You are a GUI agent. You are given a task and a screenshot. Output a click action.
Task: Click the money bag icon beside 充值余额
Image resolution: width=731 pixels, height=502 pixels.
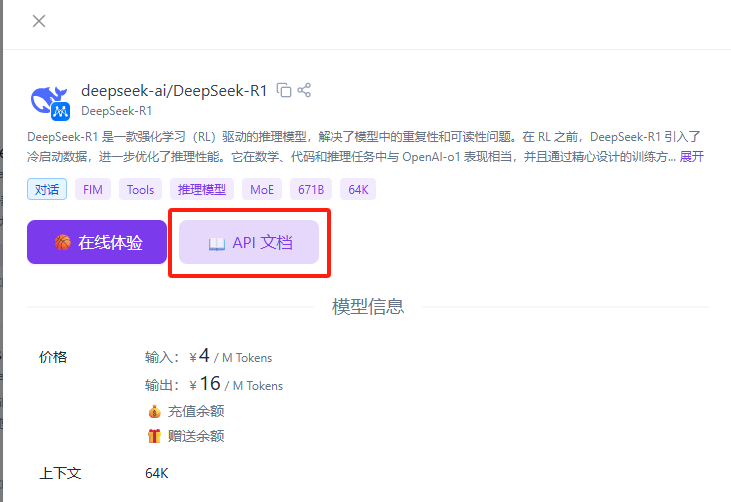[154, 412]
